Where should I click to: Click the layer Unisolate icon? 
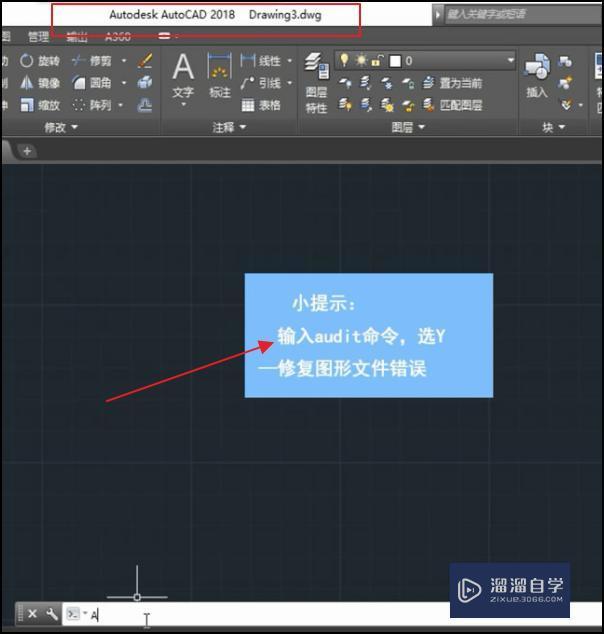(366, 106)
